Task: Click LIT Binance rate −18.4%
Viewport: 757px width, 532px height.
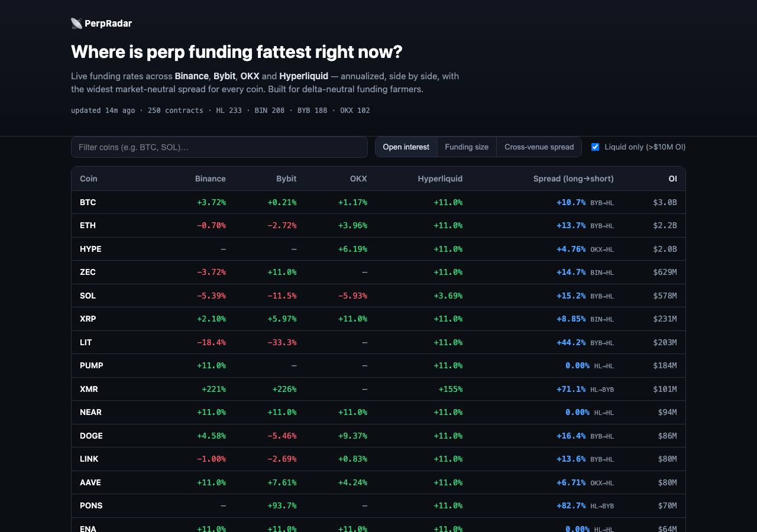Action: (211, 342)
